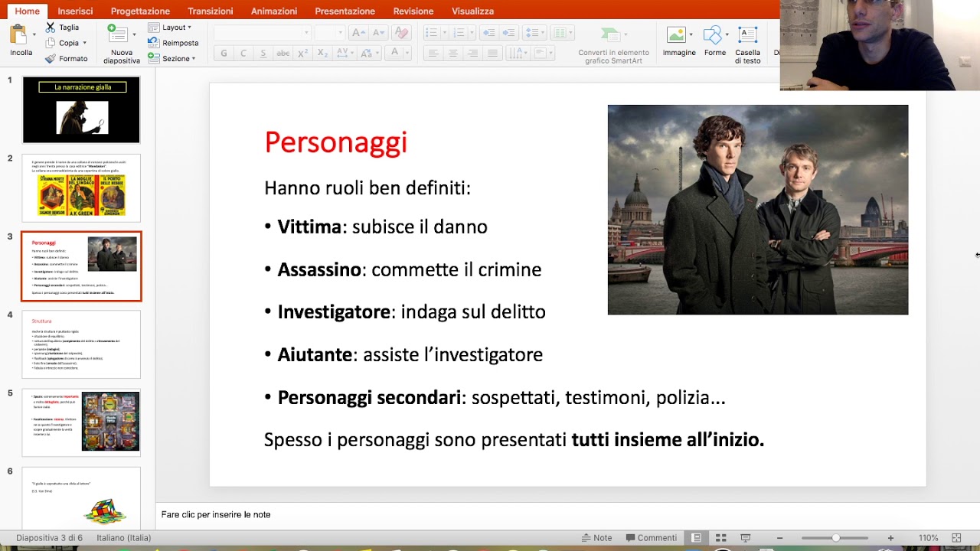
Task: Open line spacing options
Action: pos(534,33)
